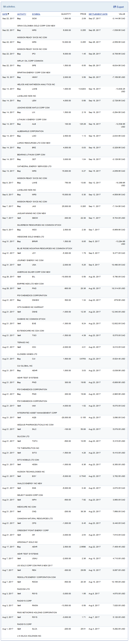Select the Inplay Oil Corp IPO row
This screenshot has height=644, width=131.
pos(64,57)
